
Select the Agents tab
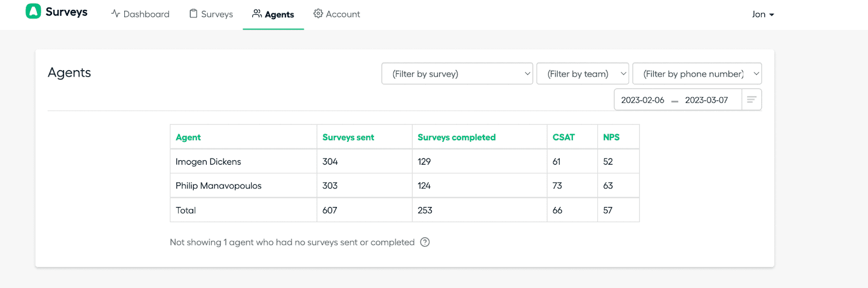coord(273,14)
